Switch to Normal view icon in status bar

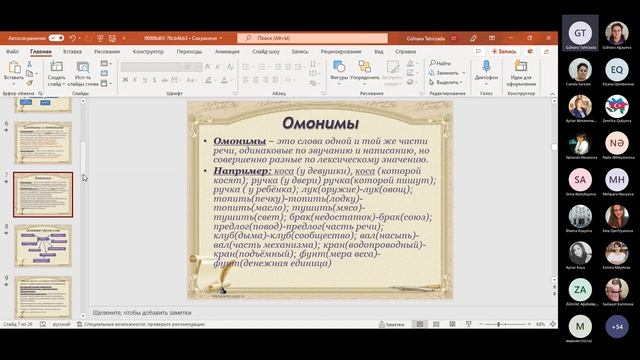pos(420,324)
